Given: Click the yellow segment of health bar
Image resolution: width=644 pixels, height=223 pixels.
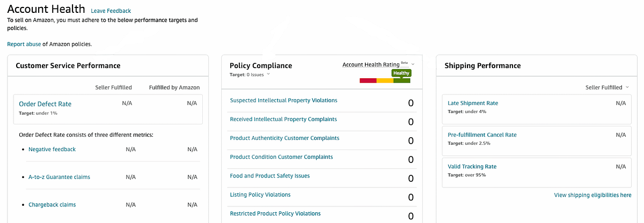Looking at the screenshot, I should [385, 81].
